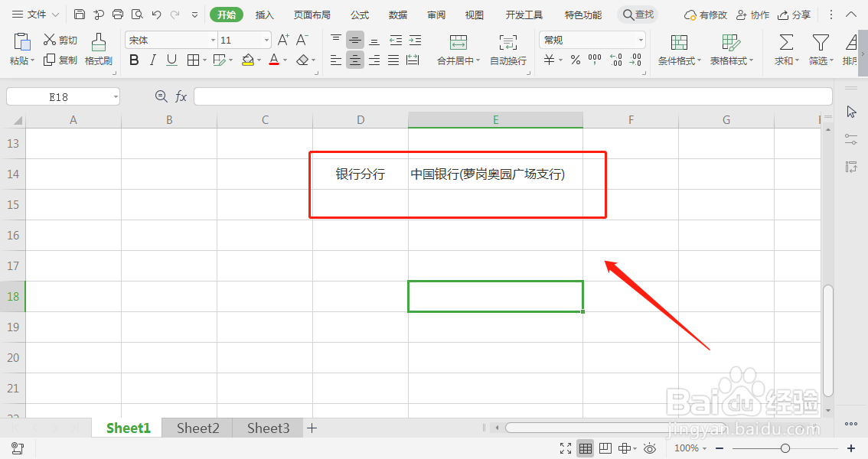Image resolution: width=868 pixels, height=459 pixels.
Task: Open the 公式 ribbon tab
Action: tap(360, 15)
